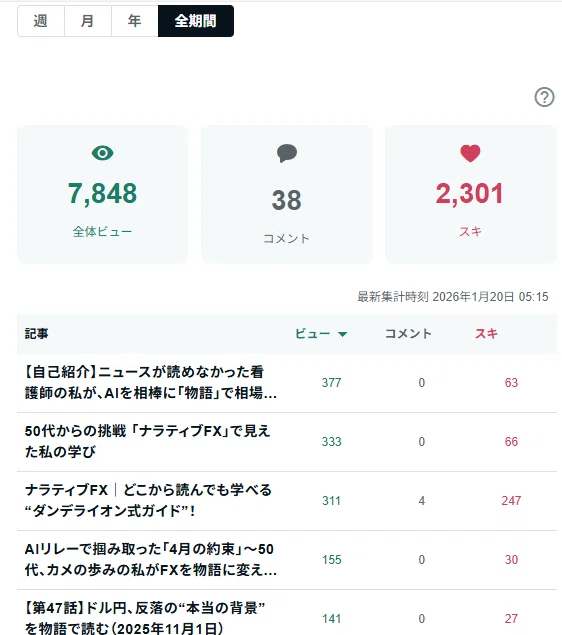Click the 38 コメント summary card

click(x=287, y=194)
